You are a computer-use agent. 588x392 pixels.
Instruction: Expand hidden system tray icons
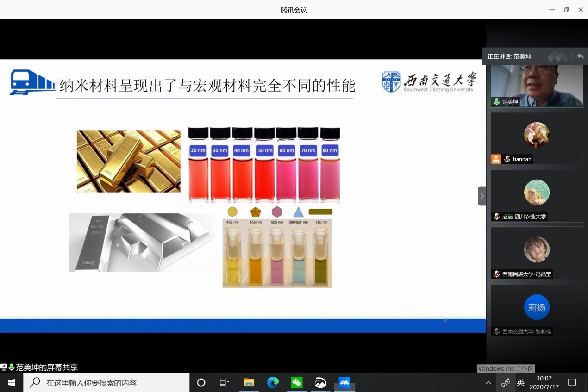coord(488,382)
